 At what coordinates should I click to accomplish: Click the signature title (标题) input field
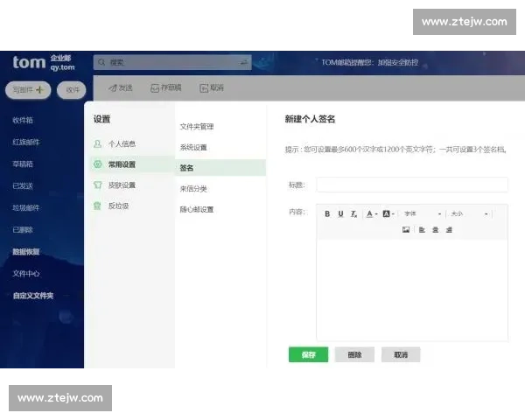pos(412,185)
